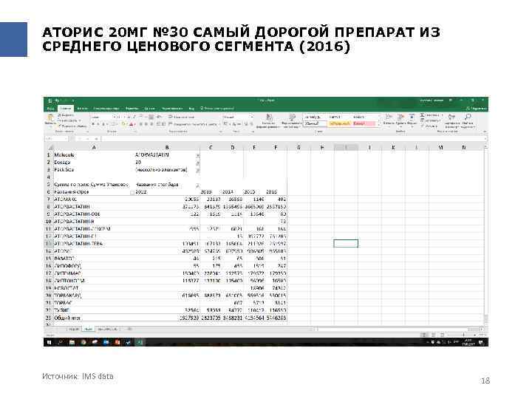Open the Pack Size filter dropdown in B3
Viewport: 532px width, 399px height.
pos(198,170)
